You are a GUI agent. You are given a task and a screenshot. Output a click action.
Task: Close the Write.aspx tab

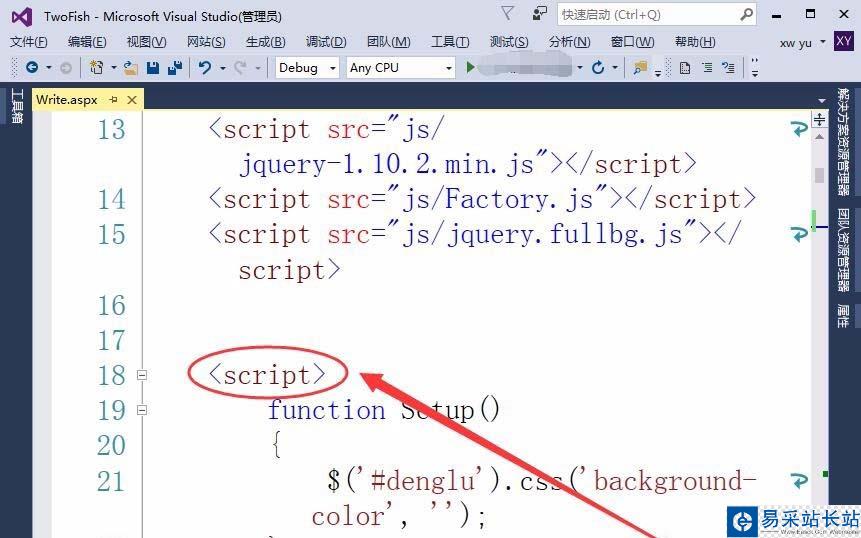coord(132,99)
